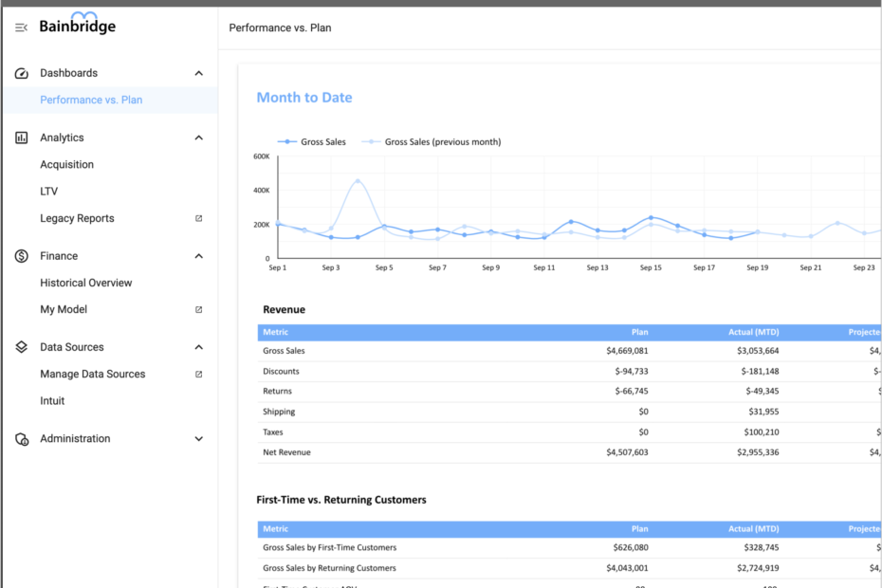Click the Analytics bar chart icon

(x=22, y=138)
